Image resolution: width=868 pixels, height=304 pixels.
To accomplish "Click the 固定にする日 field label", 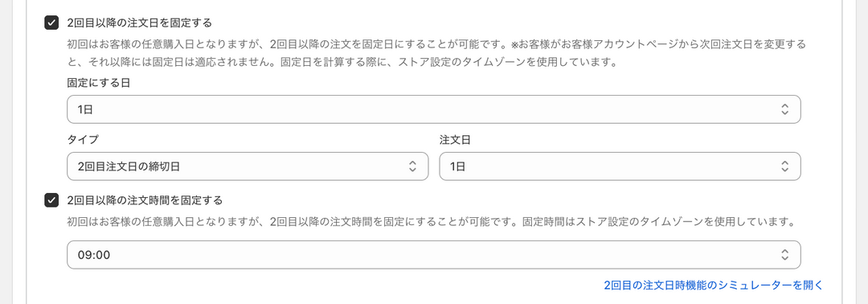I will pyautogui.click(x=99, y=83).
